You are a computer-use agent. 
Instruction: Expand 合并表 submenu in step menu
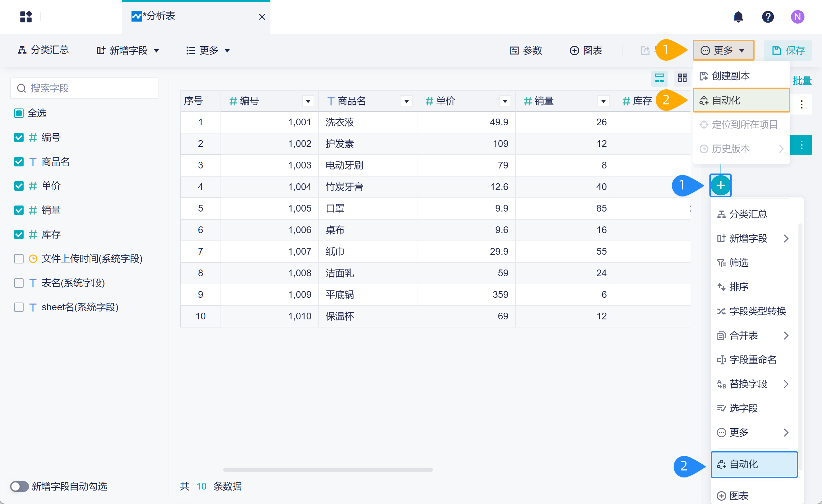(754, 335)
